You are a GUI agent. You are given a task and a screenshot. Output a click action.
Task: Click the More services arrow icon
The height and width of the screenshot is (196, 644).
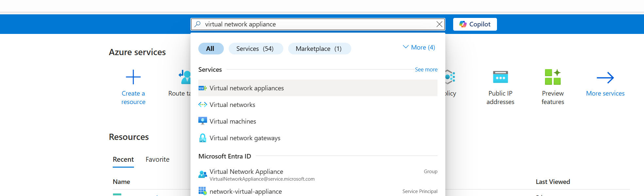pos(605,78)
